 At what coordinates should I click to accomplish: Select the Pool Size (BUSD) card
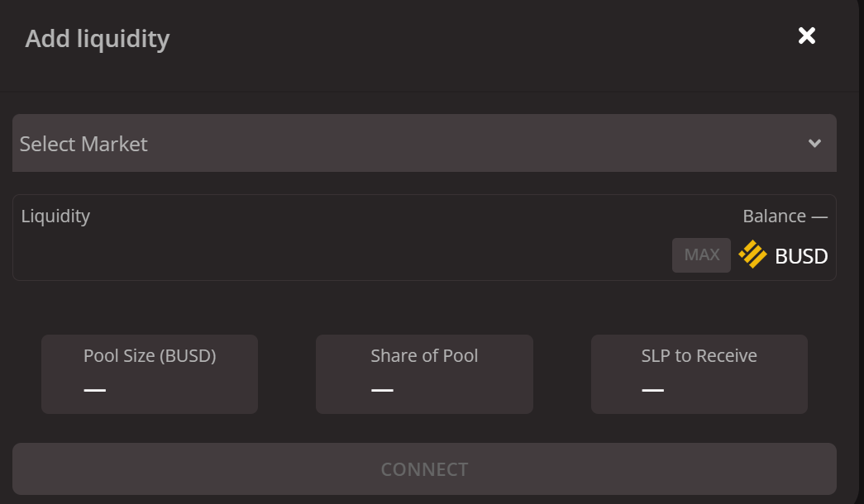tap(150, 374)
